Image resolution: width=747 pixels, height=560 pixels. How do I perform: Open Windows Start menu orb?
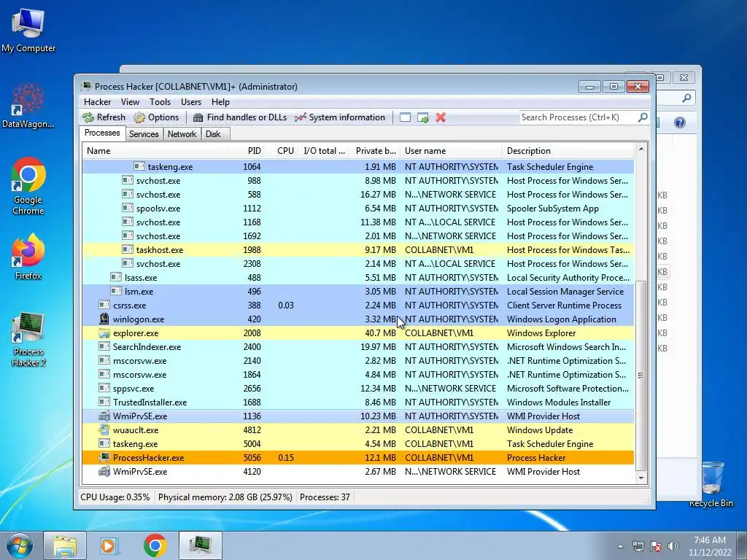coord(20,545)
